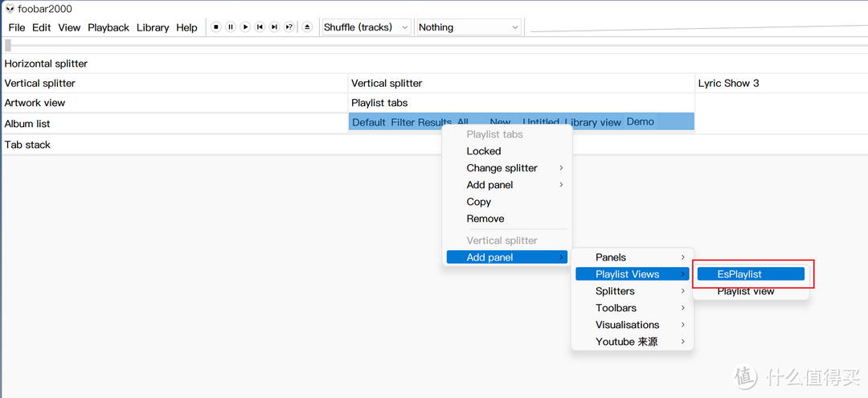Play a random track button
Viewport: 868px width, 398px height.
289,27
